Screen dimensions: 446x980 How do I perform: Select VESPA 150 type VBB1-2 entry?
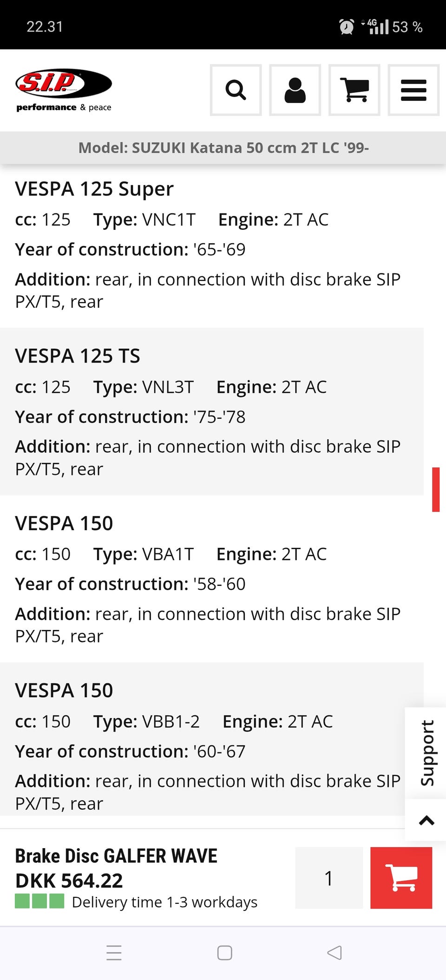[x=64, y=690]
